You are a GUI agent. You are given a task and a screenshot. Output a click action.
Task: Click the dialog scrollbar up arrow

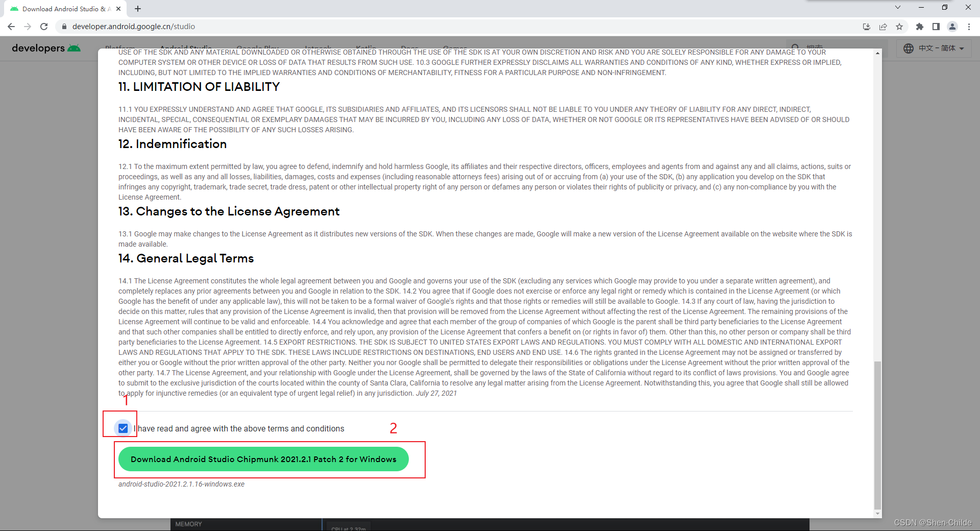click(x=877, y=53)
